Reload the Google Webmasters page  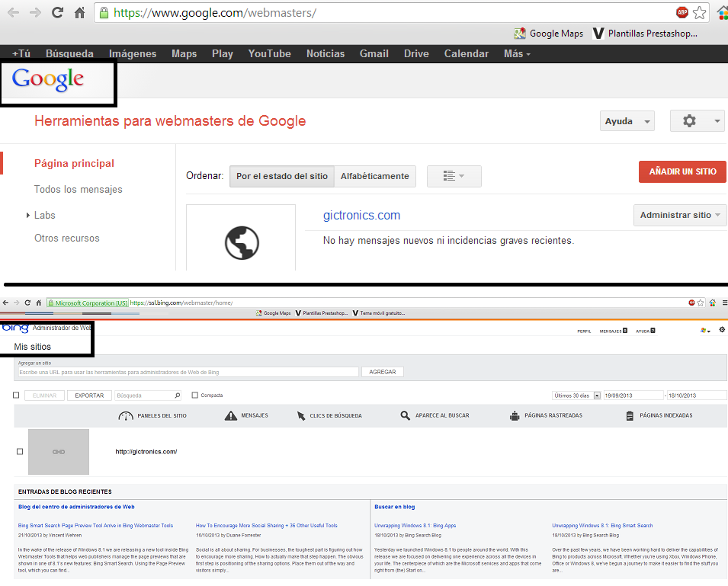coord(58,12)
